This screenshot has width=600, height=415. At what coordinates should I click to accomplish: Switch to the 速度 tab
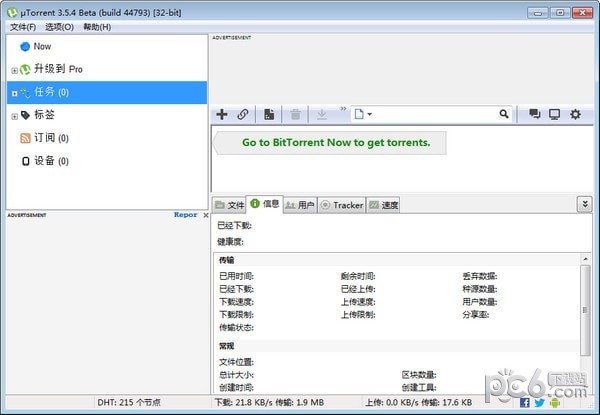click(x=384, y=205)
